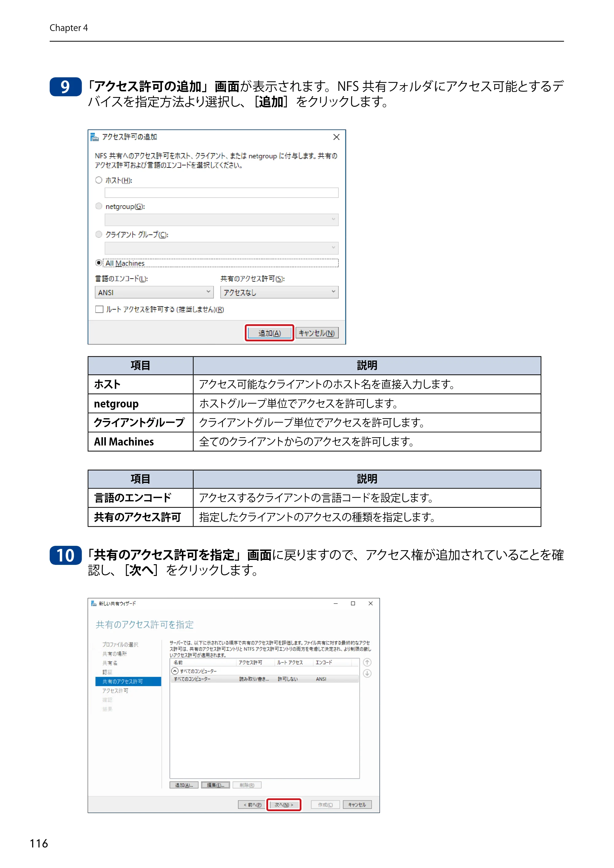The image size is (614, 868).
Task: Click the 編集(E)... button
Action: (x=215, y=785)
